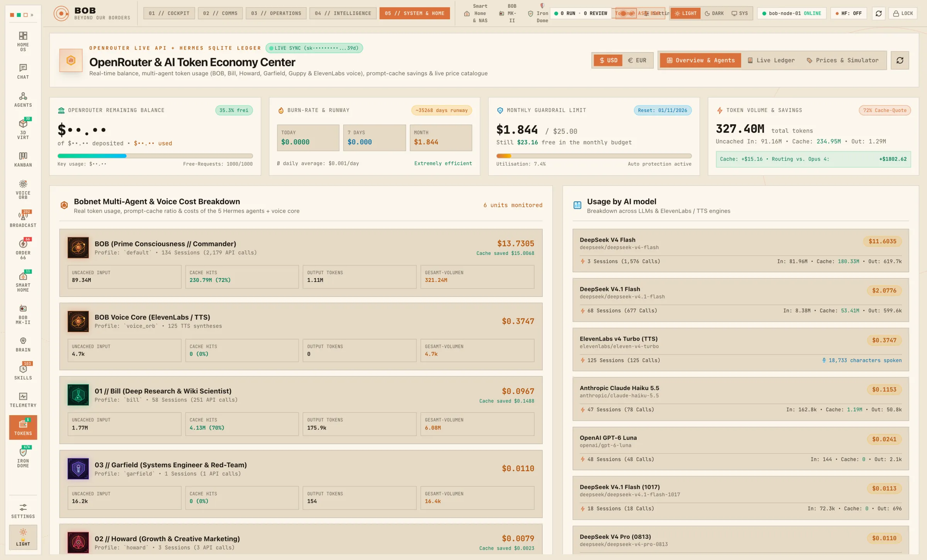
Task: Expand the sidebar with chevron arrows
Action: click(x=32, y=15)
